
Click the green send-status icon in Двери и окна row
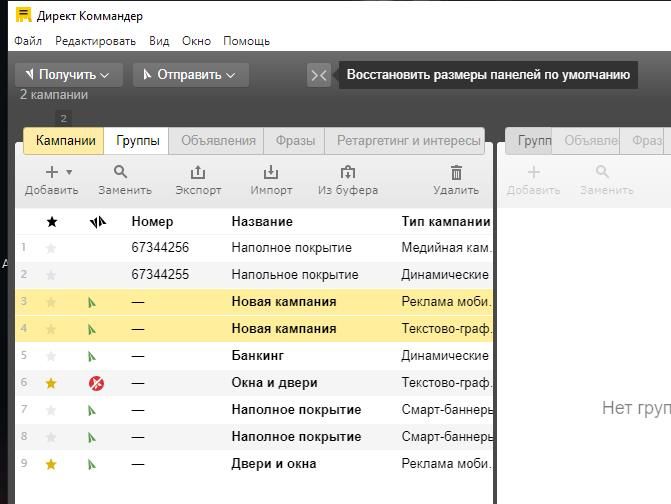point(92,464)
